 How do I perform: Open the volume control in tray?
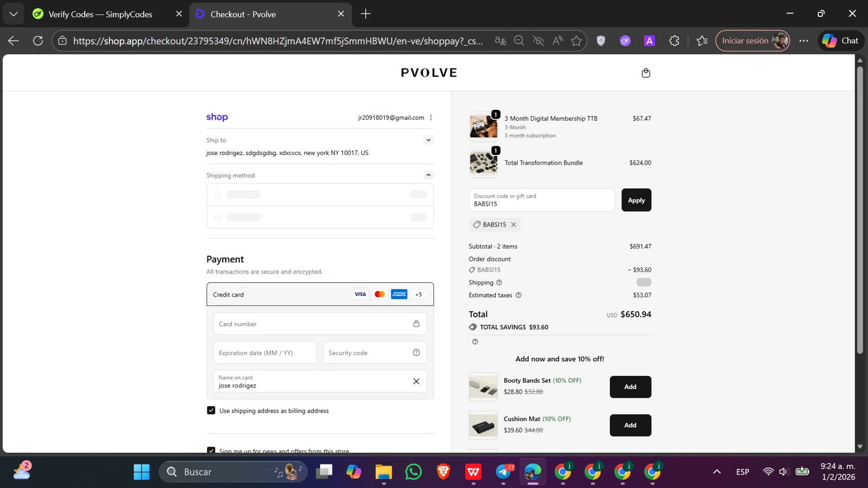(x=784, y=472)
